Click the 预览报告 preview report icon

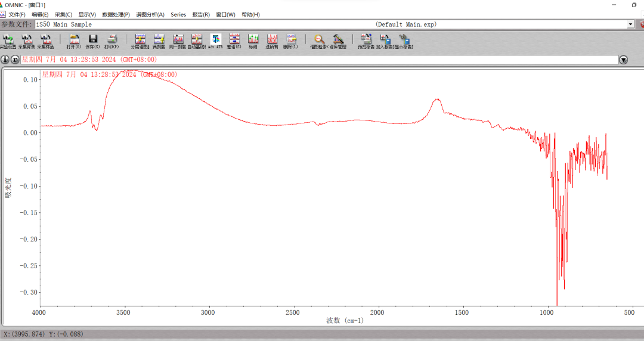[x=366, y=41]
